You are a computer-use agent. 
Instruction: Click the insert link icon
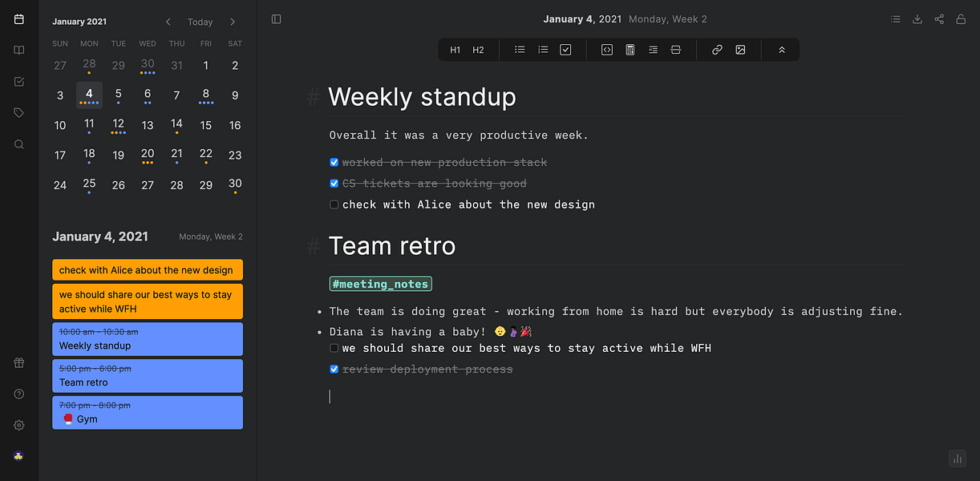[x=717, y=50]
